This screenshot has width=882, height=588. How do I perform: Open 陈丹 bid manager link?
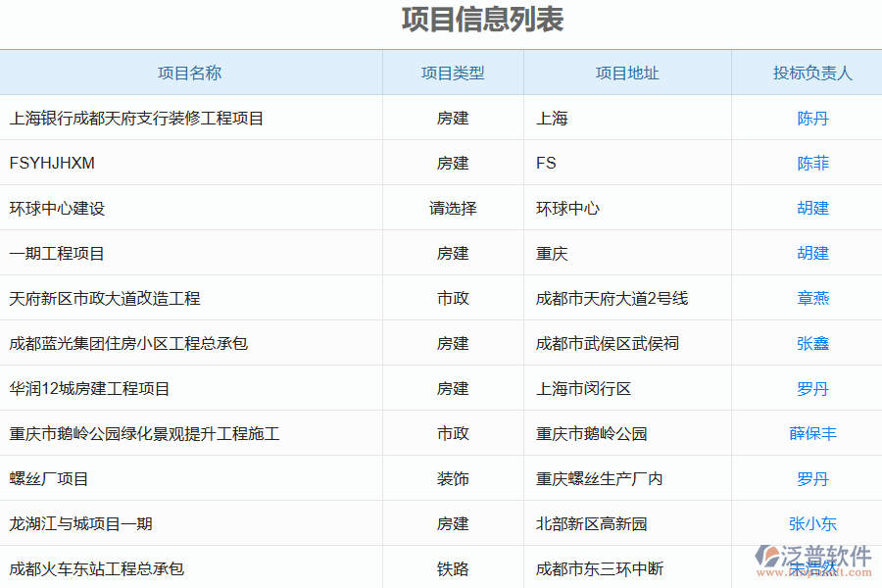point(813,118)
